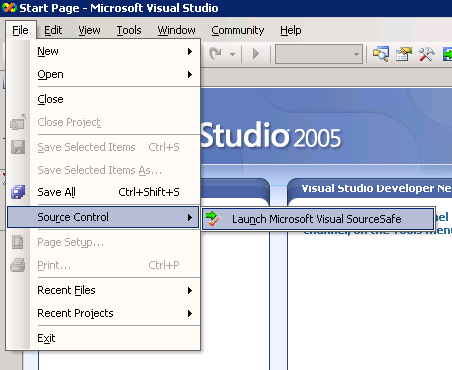Click the Toolbox hammer-wrench icon
452x370 pixels.
coord(426,54)
